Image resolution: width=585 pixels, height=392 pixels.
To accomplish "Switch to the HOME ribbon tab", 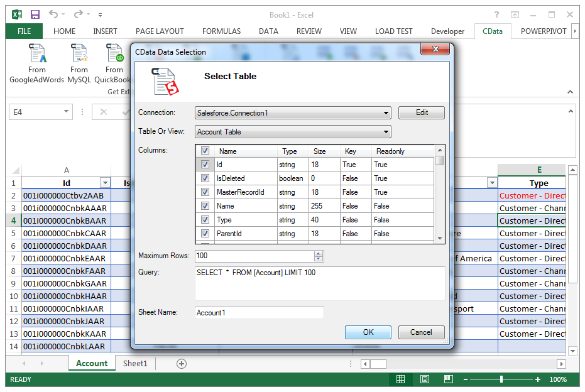I will (64, 31).
